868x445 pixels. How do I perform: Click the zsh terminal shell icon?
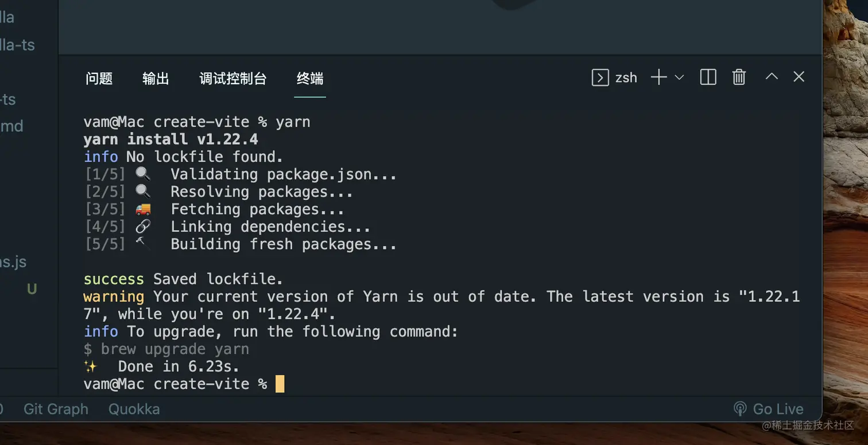click(x=600, y=77)
